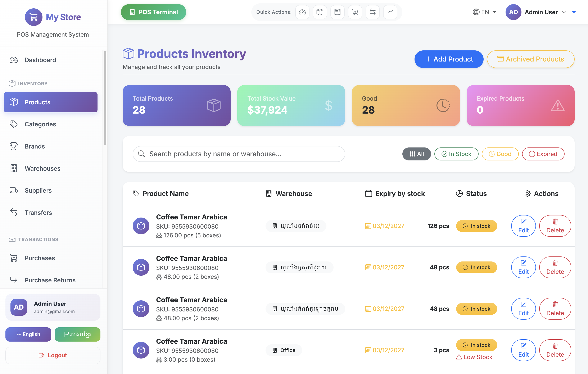The height and width of the screenshot is (374, 588).
Task: Open the list report quick action icon
Action: pyautogui.click(x=338, y=12)
